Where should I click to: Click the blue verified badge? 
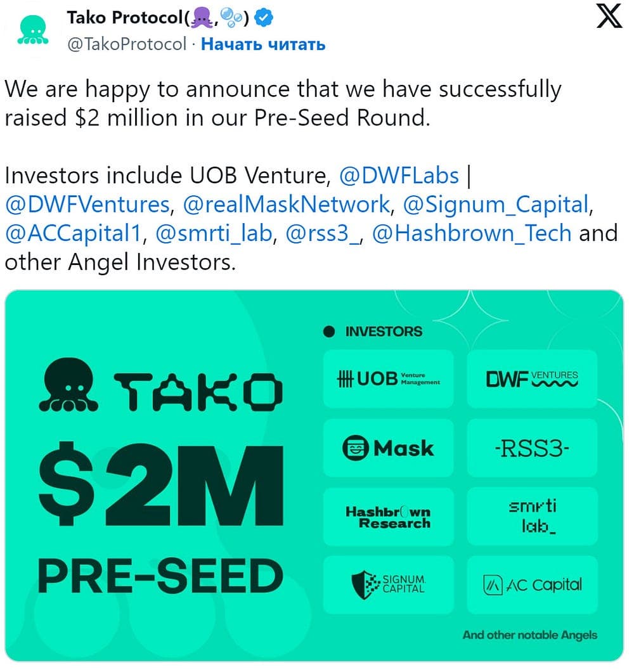tap(263, 18)
